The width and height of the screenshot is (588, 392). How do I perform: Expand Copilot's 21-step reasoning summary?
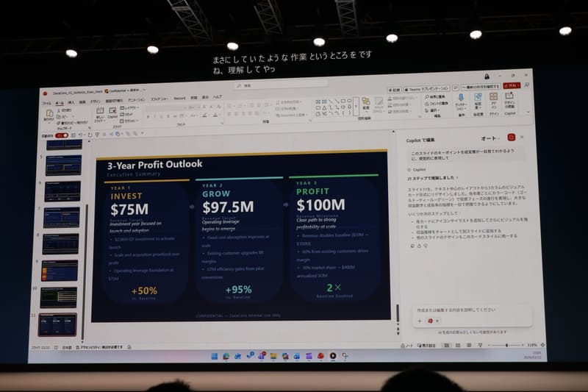tap(433, 178)
